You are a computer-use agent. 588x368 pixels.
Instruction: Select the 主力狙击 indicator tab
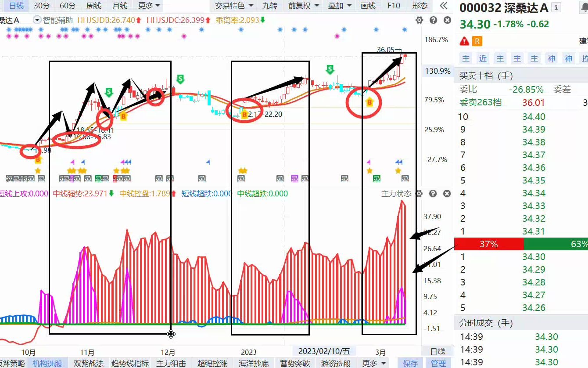171,363
